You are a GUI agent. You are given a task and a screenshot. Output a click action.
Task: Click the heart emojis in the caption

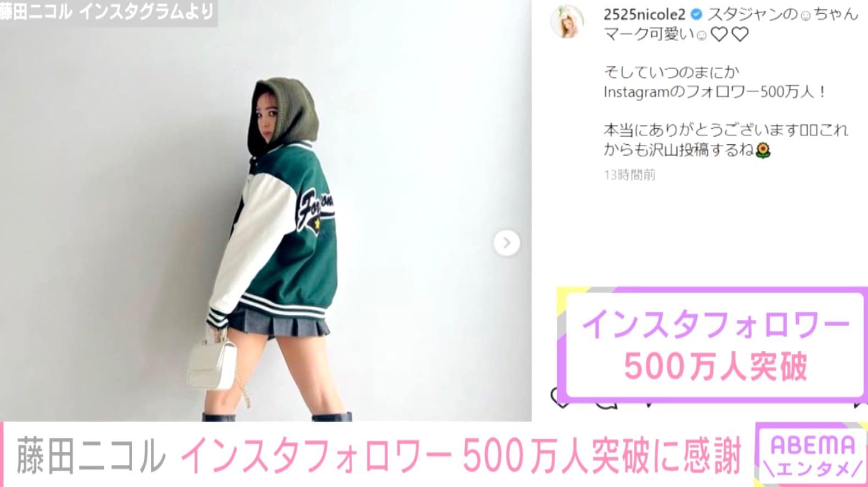(730, 35)
